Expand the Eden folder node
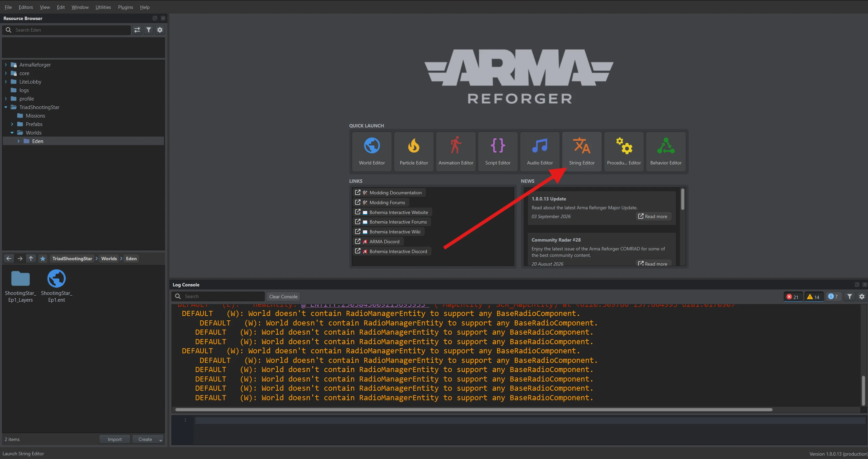Viewport: 868px width, 459px height. tap(19, 141)
